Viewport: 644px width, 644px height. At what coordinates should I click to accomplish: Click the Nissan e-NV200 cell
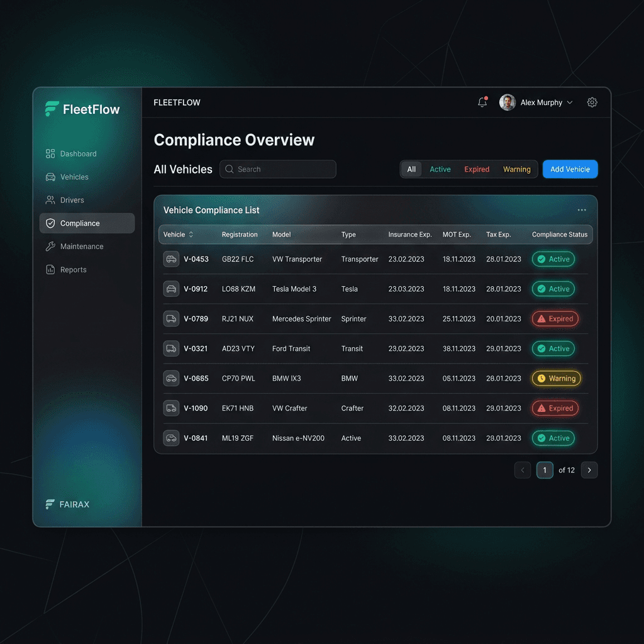298,438
